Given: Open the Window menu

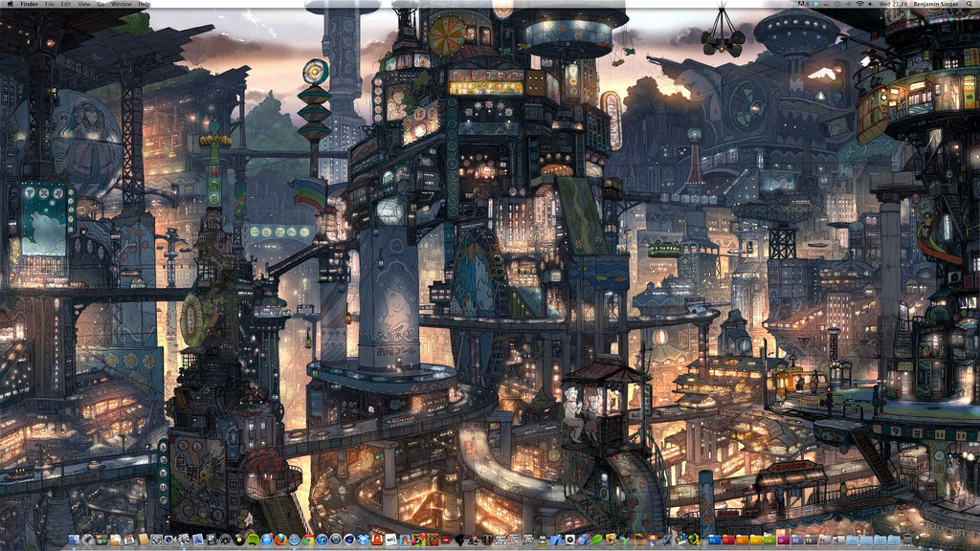Looking at the screenshot, I should click(122, 4).
